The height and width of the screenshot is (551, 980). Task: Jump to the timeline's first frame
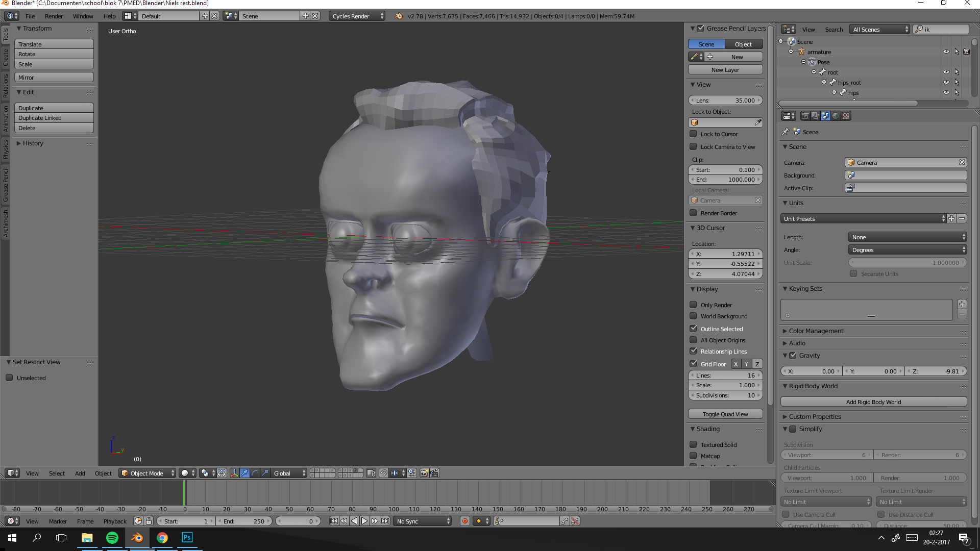point(334,521)
